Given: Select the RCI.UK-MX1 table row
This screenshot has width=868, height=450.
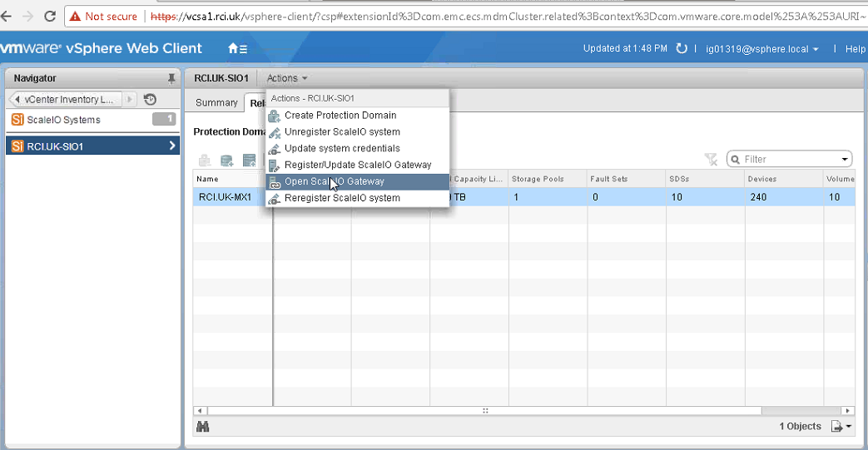Looking at the screenshot, I should coord(523,197).
